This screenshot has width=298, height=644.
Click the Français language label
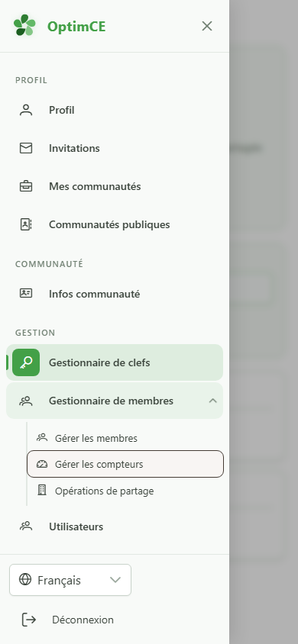pos(59,581)
